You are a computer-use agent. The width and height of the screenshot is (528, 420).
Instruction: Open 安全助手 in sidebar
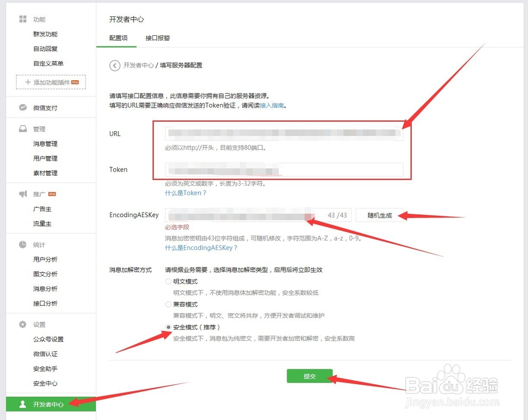45,369
